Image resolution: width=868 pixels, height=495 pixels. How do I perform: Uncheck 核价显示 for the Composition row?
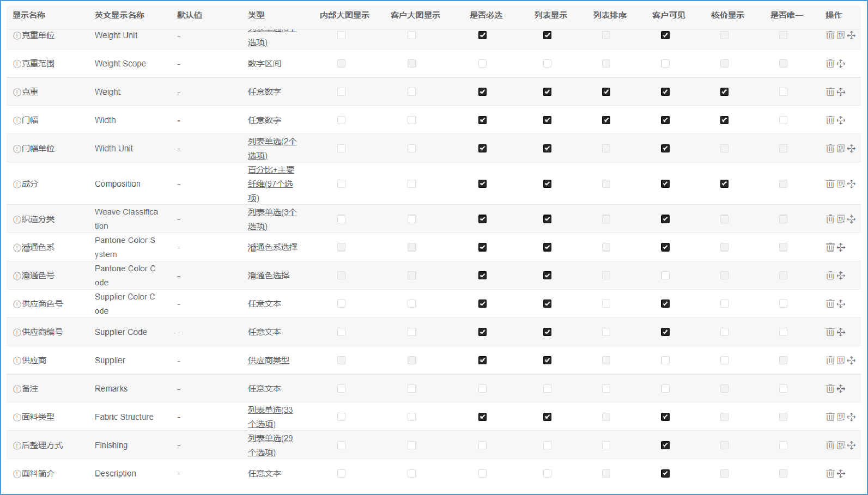[x=724, y=184]
